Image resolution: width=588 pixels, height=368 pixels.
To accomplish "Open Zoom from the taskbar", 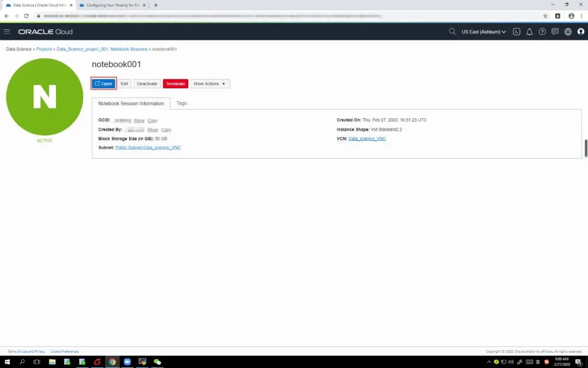I will click(x=127, y=362).
